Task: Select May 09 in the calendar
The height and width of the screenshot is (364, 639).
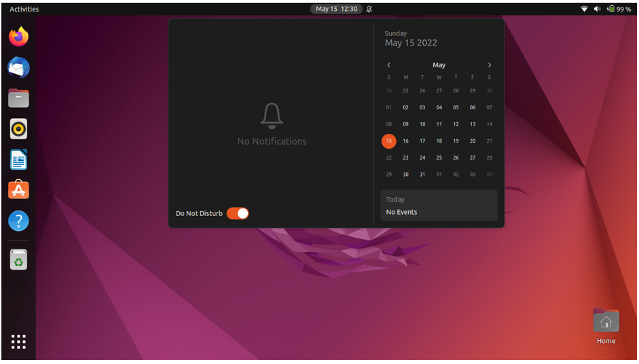Action: click(405, 124)
